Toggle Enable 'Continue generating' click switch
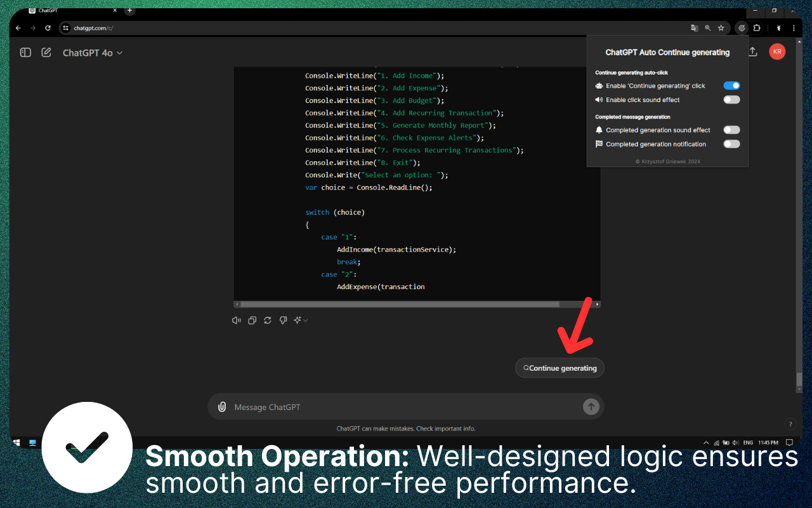 (731, 86)
